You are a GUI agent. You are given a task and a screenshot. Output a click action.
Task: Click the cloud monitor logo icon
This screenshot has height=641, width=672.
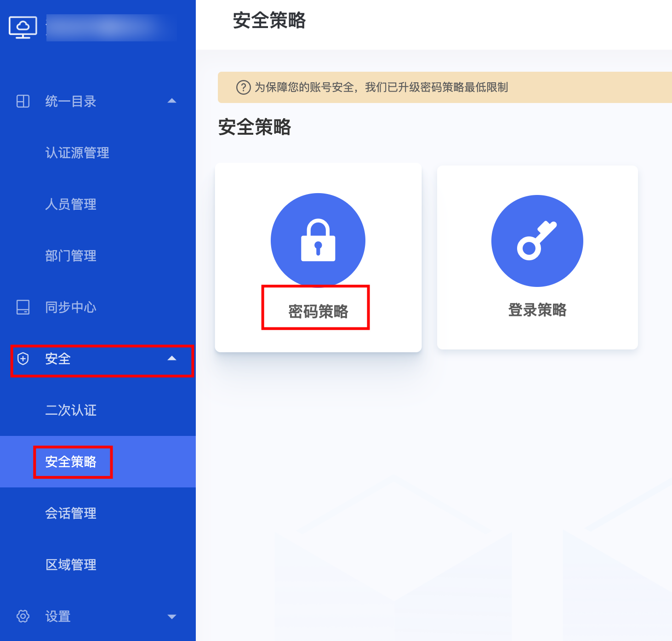pos(23,28)
